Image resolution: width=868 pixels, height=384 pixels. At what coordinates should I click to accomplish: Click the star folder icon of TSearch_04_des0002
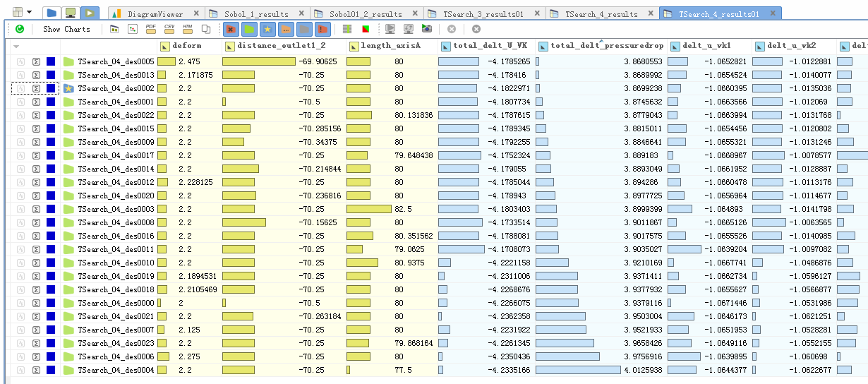(68, 88)
